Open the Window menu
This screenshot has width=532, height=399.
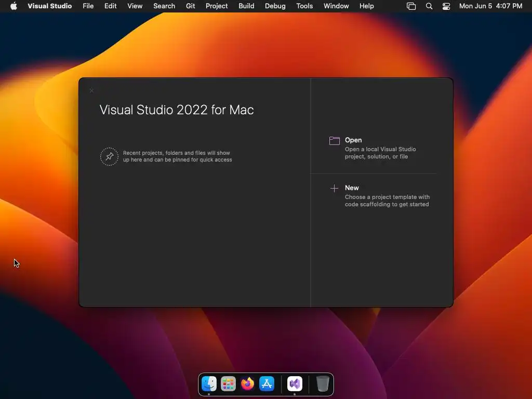336,6
